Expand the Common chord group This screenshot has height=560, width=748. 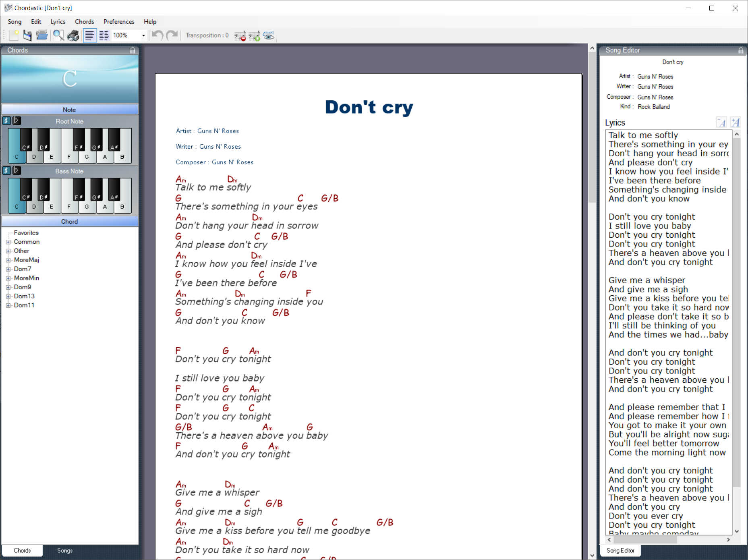click(8, 242)
